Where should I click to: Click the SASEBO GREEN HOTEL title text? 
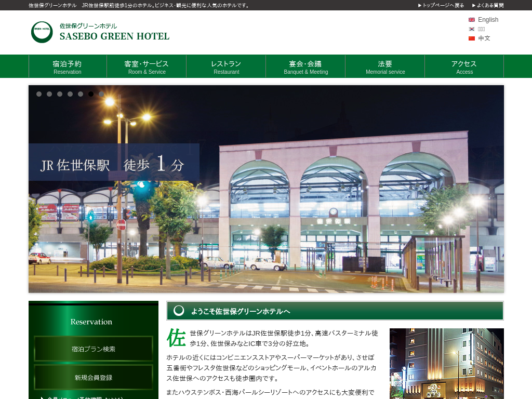tap(114, 36)
